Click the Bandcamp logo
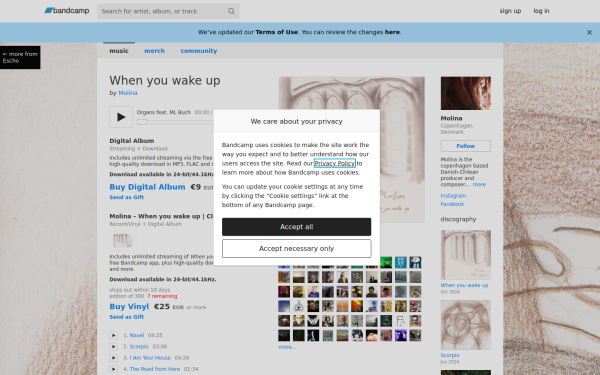Image resolution: width=600 pixels, height=375 pixels. [67, 11]
